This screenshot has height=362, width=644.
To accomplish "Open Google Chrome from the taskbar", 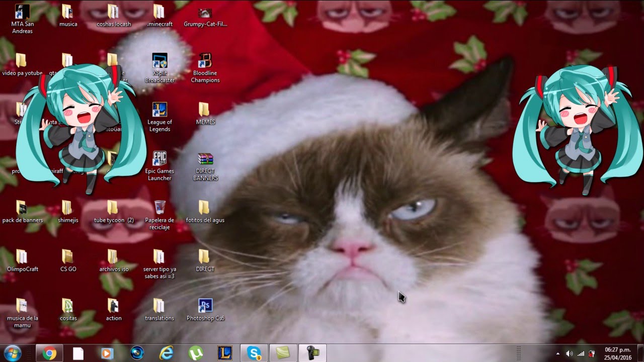I will [49, 353].
